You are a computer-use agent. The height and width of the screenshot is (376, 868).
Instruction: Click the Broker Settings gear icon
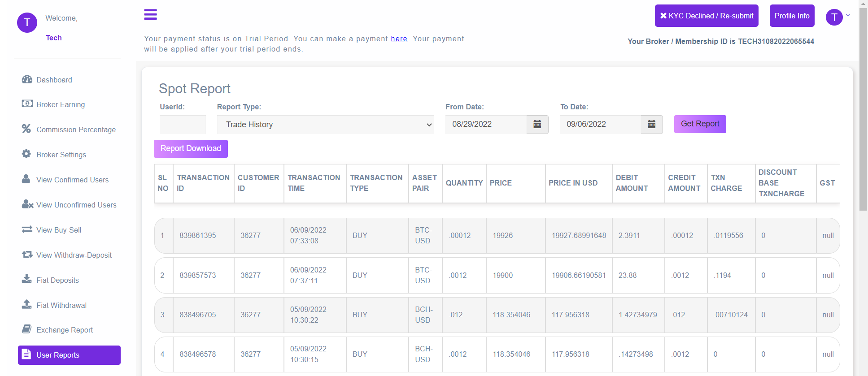26,154
